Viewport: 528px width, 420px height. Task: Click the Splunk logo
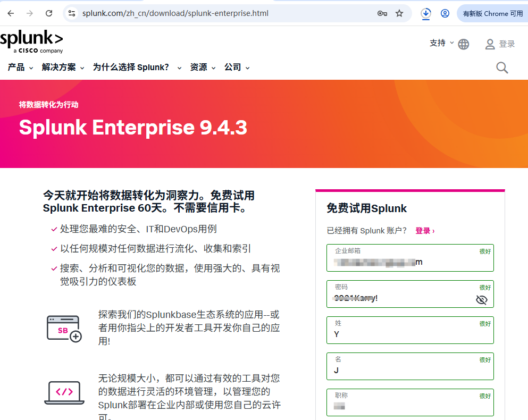click(32, 42)
